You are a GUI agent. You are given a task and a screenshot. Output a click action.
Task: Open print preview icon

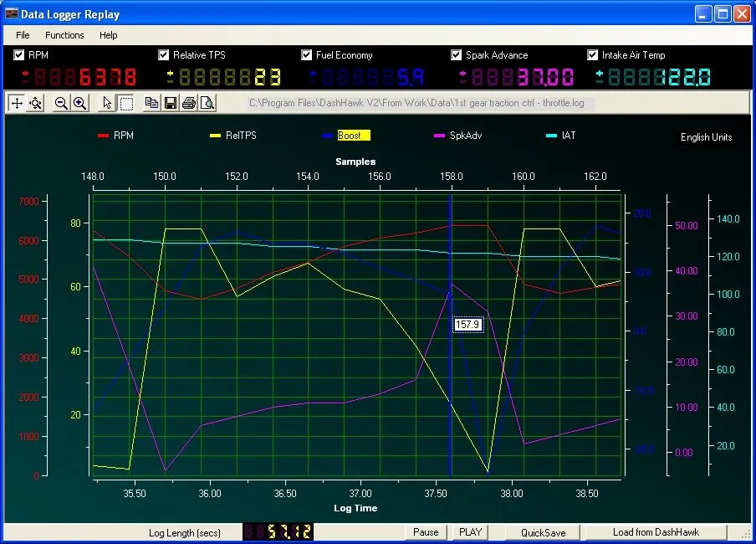pos(207,103)
